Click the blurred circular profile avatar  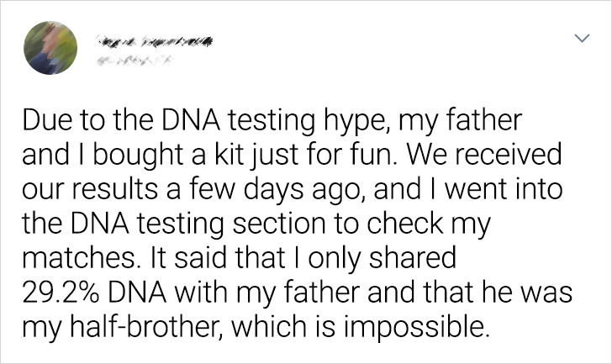coord(50,48)
